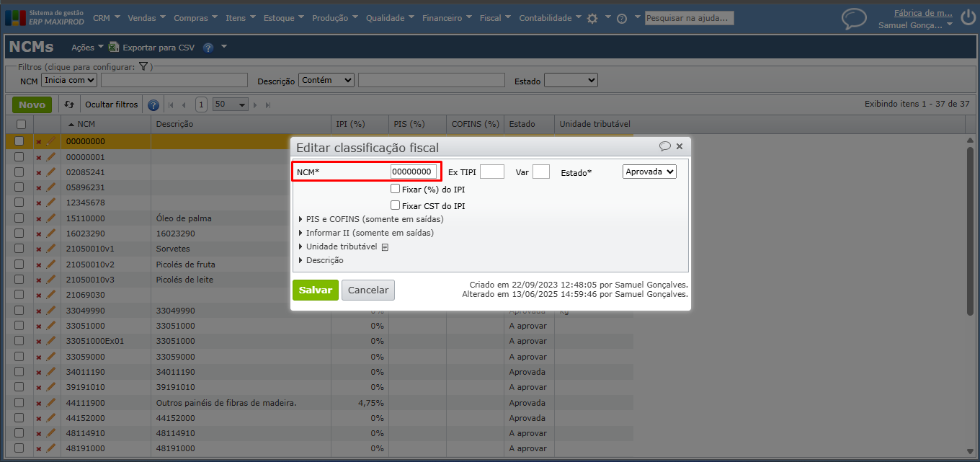
Task: Click the green Novo button
Action: pyautogui.click(x=32, y=105)
